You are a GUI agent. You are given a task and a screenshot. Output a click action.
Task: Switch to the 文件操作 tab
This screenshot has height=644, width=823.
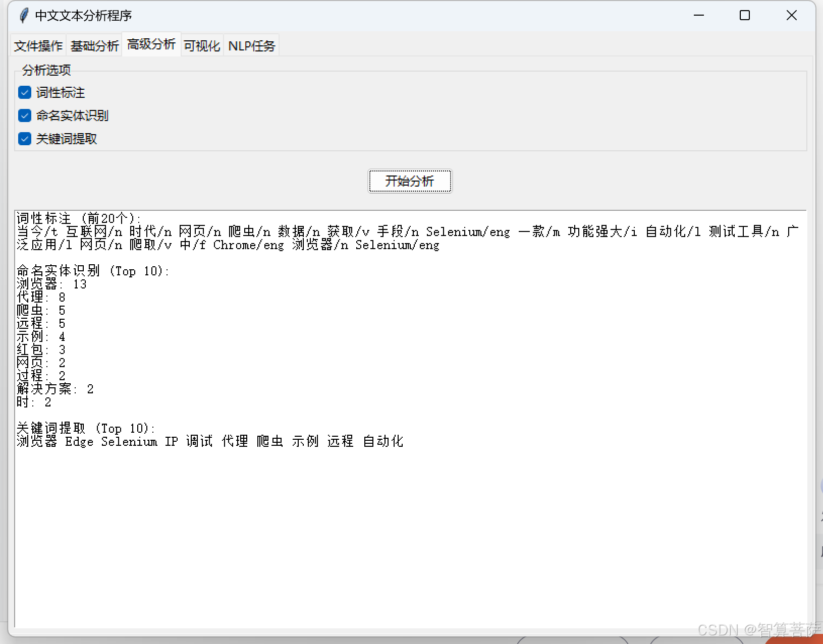38,46
